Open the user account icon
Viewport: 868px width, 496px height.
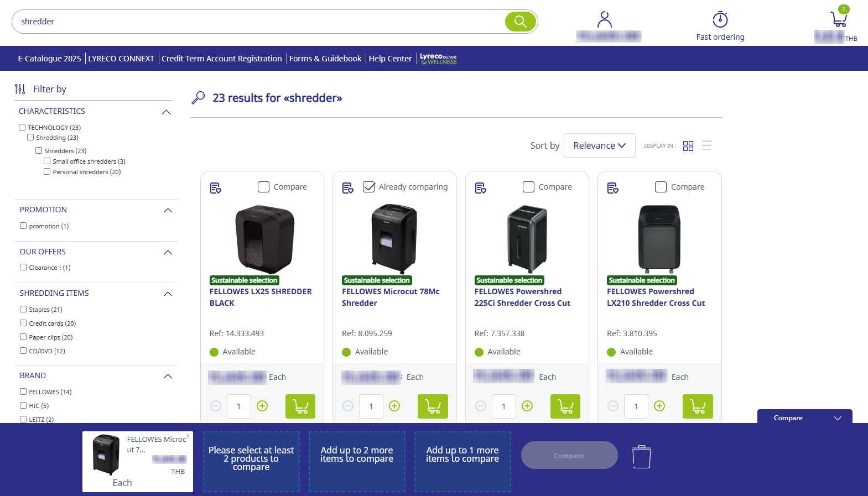(x=605, y=20)
